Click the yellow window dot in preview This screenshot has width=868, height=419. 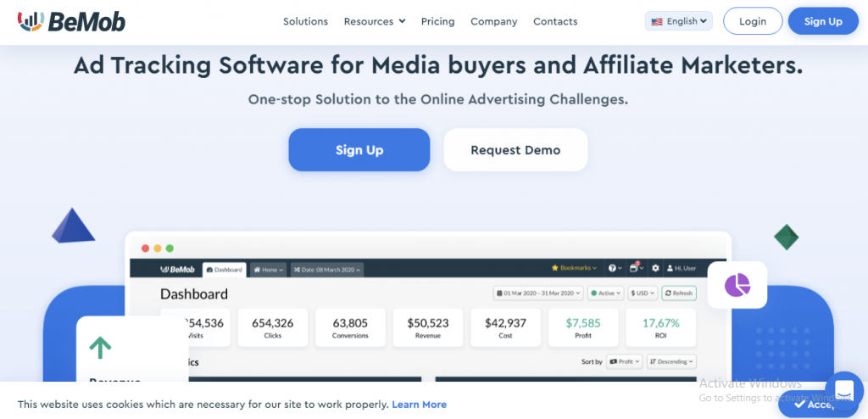(x=158, y=249)
